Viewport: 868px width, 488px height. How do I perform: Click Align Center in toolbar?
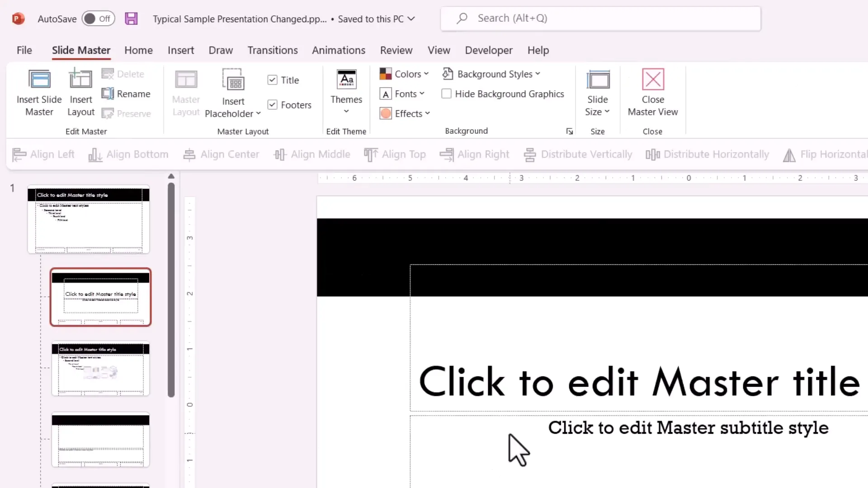(x=221, y=155)
